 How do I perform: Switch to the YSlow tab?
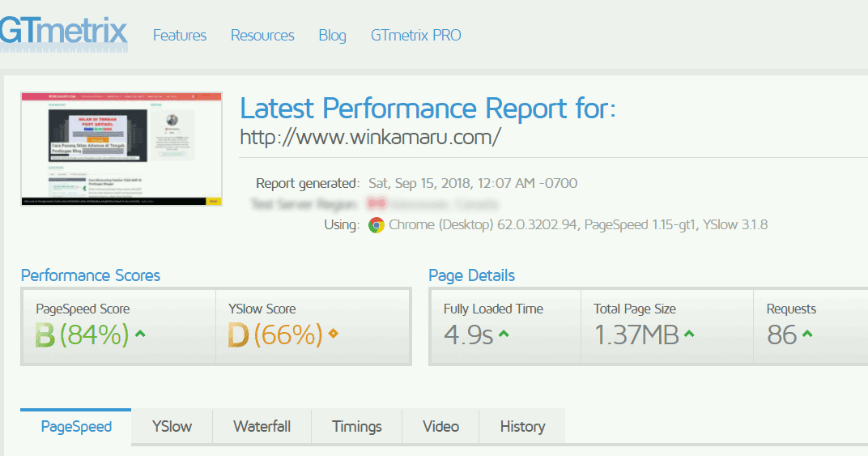click(172, 427)
